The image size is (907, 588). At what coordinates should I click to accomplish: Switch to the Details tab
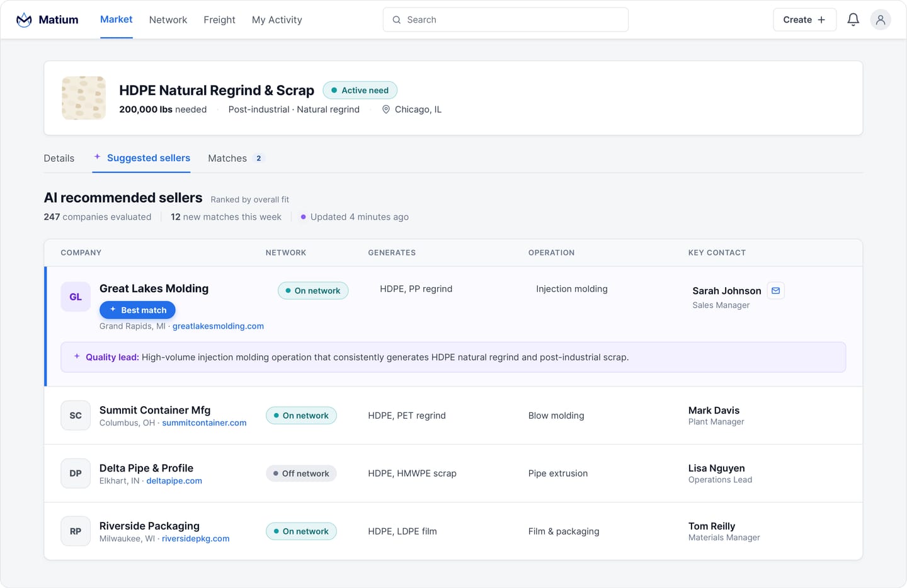point(59,159)
